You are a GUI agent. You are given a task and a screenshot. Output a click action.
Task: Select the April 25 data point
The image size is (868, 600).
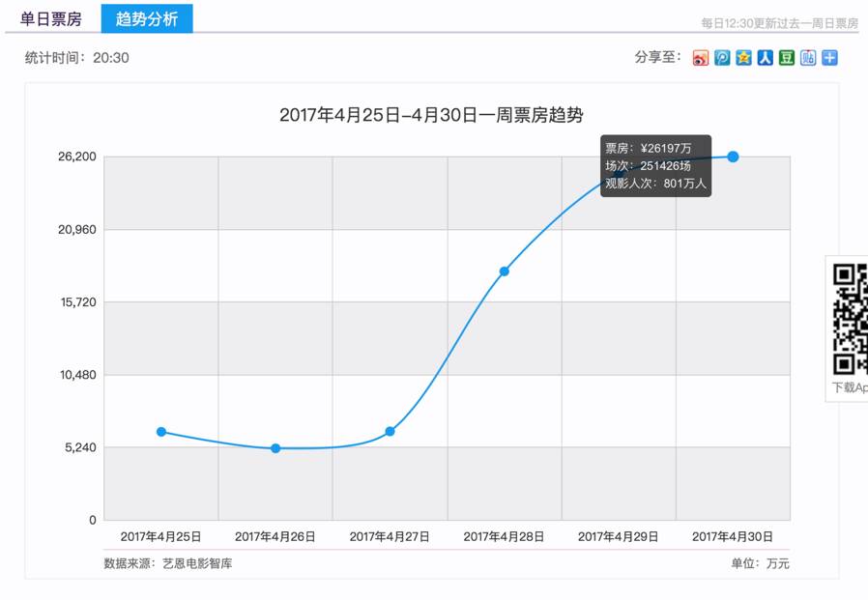[x=160, y=432]
